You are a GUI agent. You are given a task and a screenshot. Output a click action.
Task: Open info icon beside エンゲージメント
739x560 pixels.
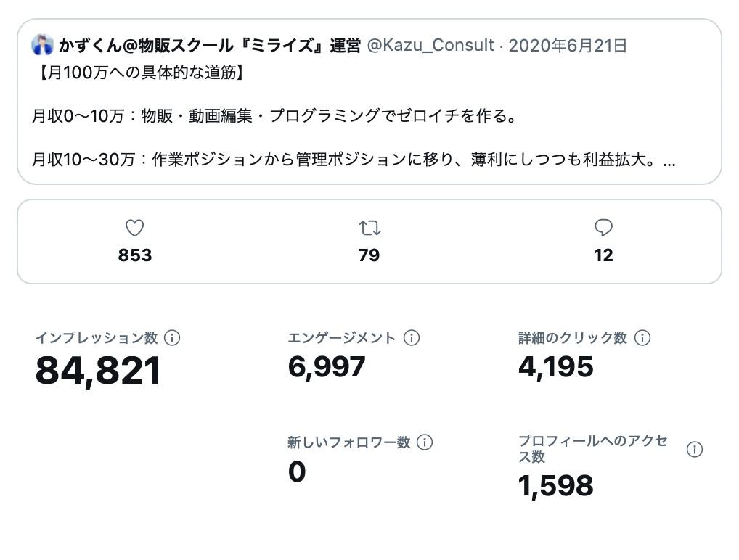point(412,338)
